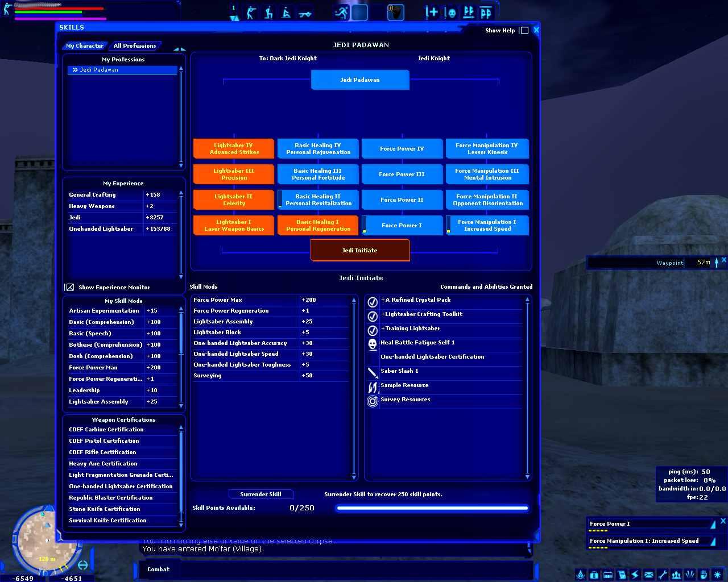
Task: Activate the running figure toolbar icon
Action: [341, 13]
